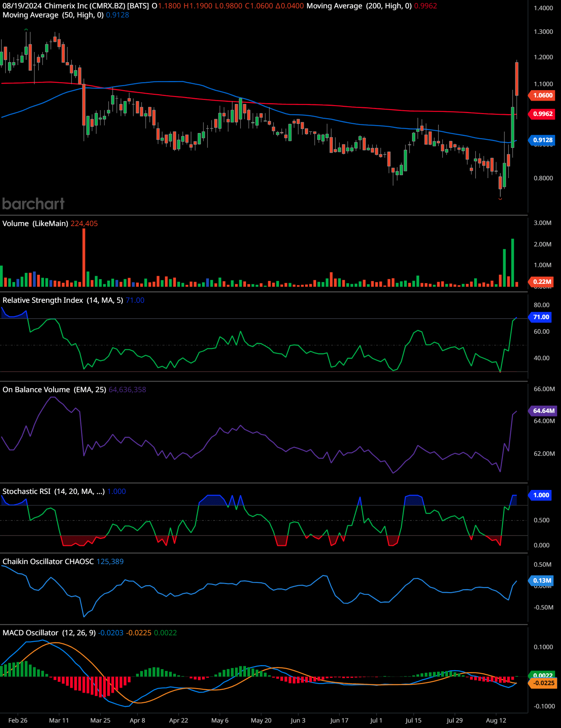Click the Apr 22 date on time axis

(x=178, y=720)
